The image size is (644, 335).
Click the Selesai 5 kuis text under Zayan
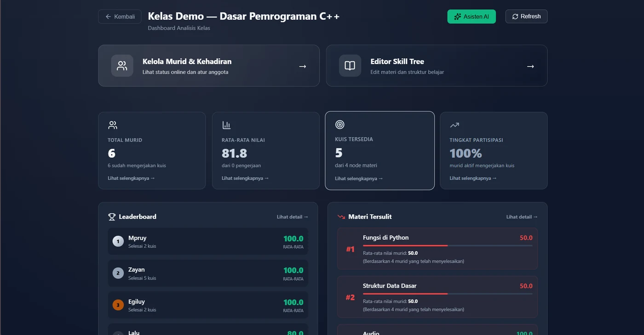(142, 278)
